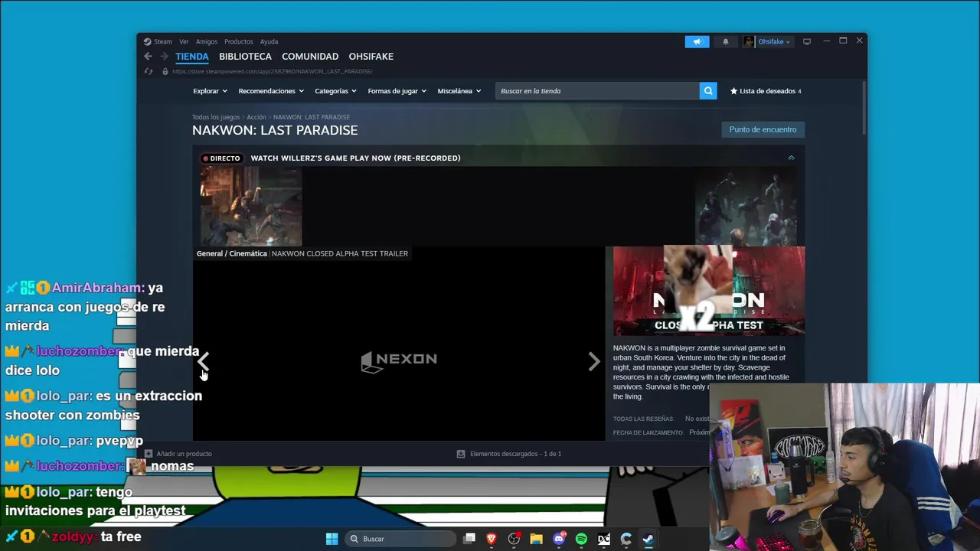Open the gray C app on the taskbar

[626, 539]
